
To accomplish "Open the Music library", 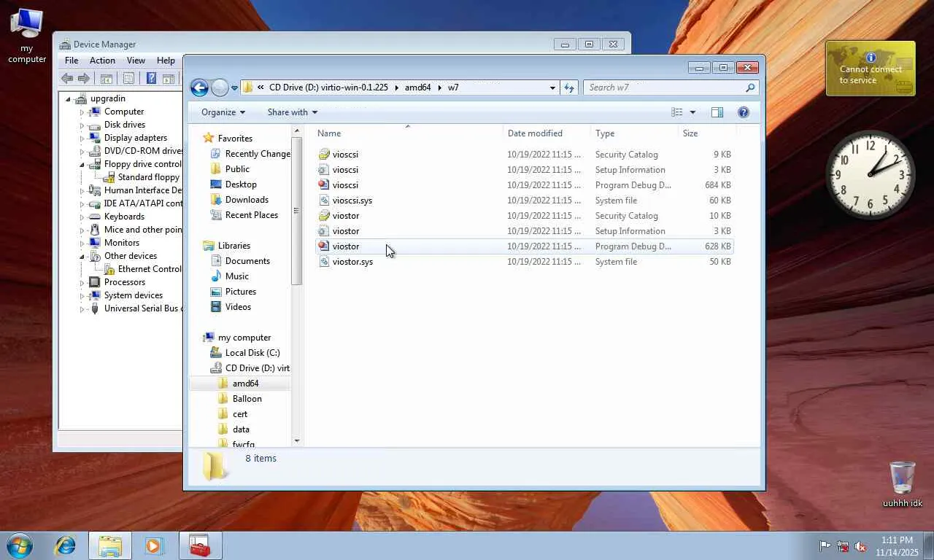I will point(237,276).
